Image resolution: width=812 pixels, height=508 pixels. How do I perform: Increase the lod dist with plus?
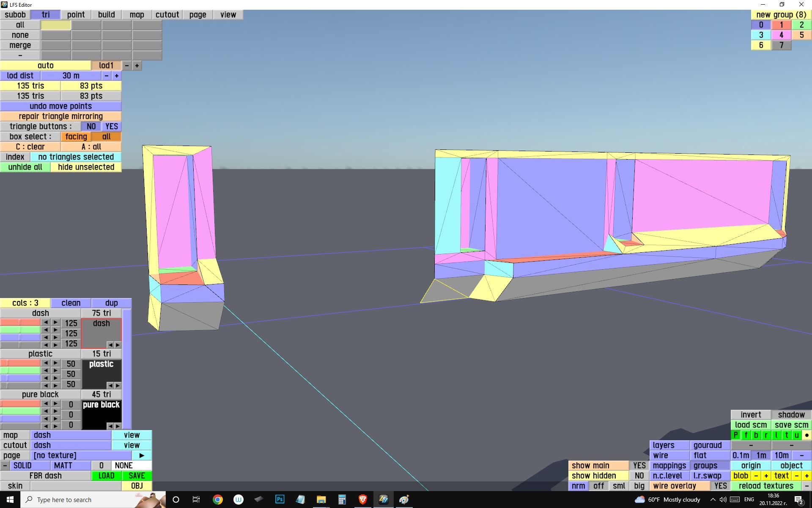click(x=117, y=76)
